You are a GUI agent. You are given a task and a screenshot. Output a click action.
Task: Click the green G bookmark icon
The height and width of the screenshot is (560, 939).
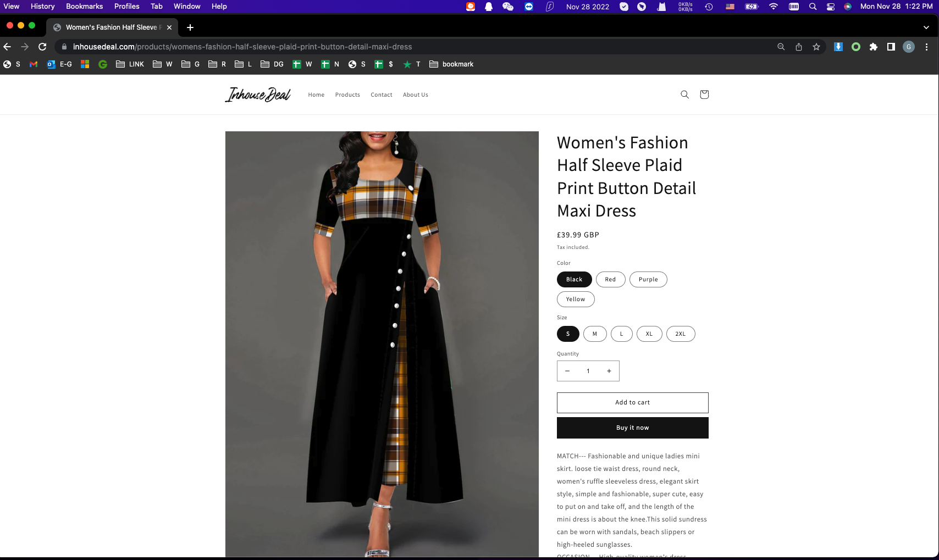pyautogui.click(x=103, y=64)
